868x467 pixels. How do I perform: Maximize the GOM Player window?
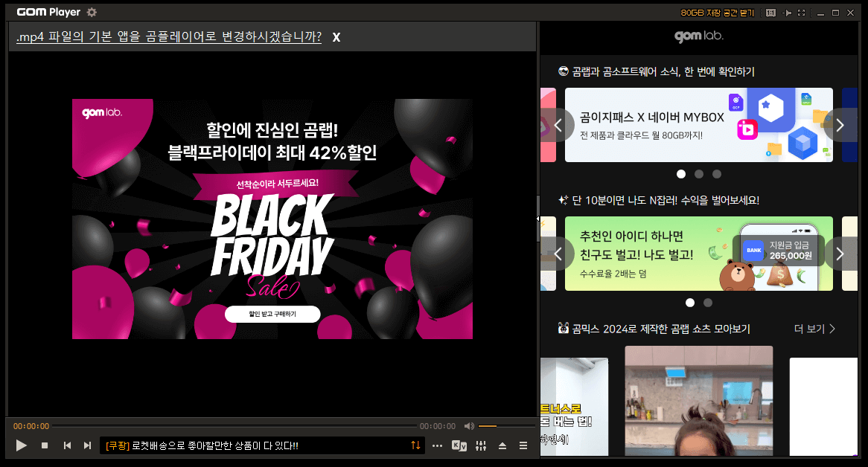point(835,13)
